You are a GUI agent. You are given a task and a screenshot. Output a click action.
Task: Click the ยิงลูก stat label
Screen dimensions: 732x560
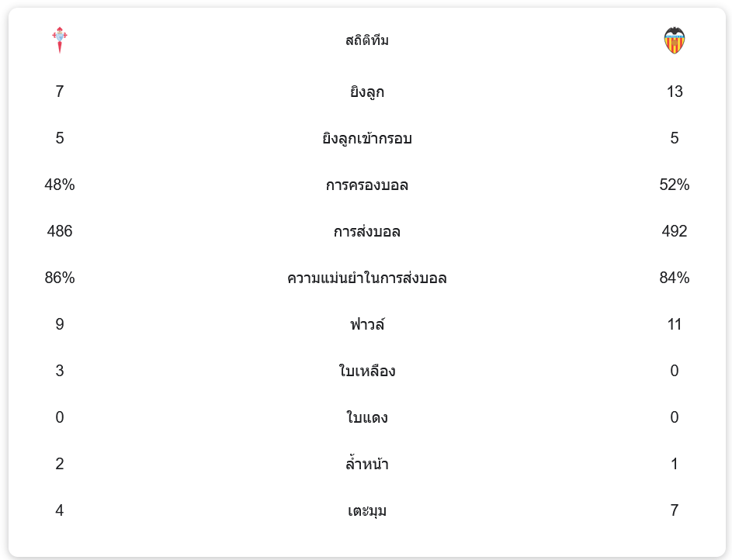click(366, 92)
